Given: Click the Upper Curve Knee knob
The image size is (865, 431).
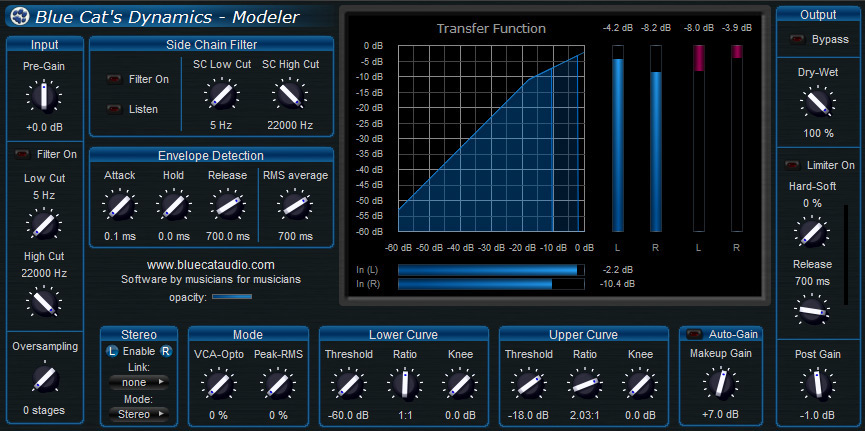Looking at the screenshot, I should [640, 385].
